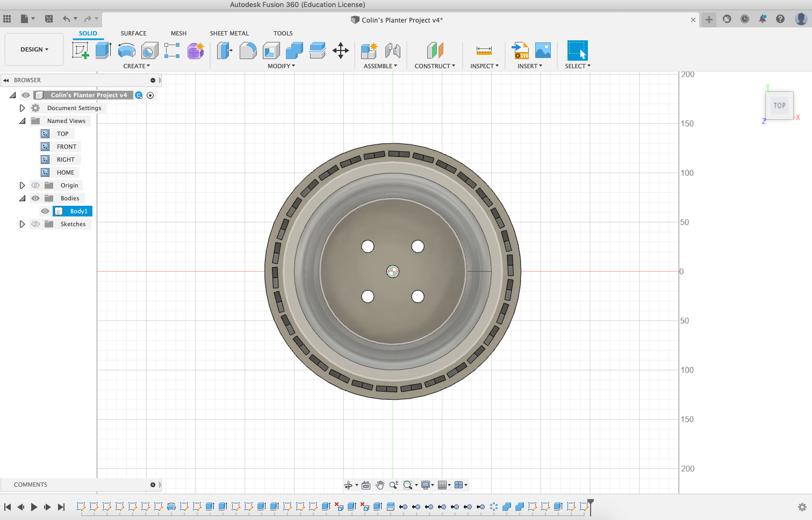Switch to the Sheet Metal tab
Viewport: 812px width, 520px height.
click(229, 33)
